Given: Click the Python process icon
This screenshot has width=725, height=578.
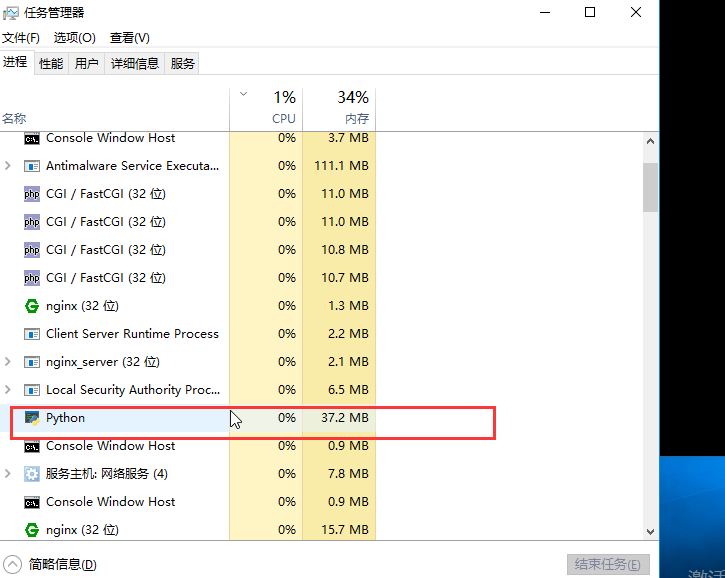Looking at the screenshot, I should (32, 418).
